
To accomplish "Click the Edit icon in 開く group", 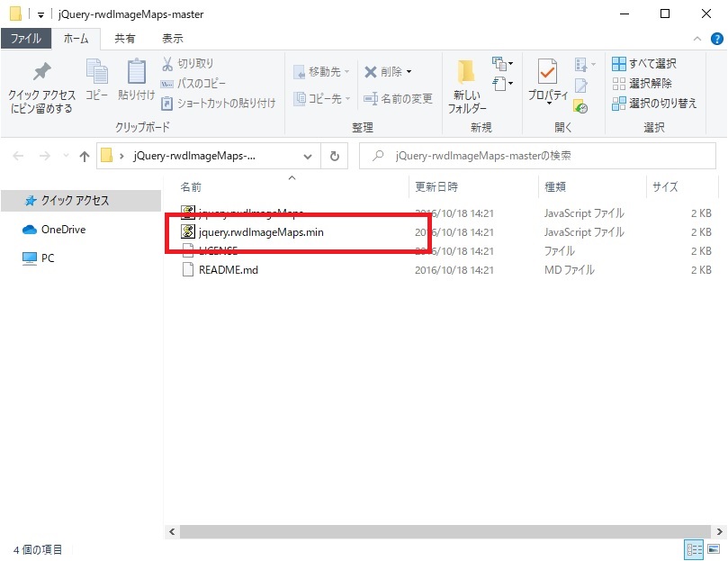I will [x=581, y=86].
